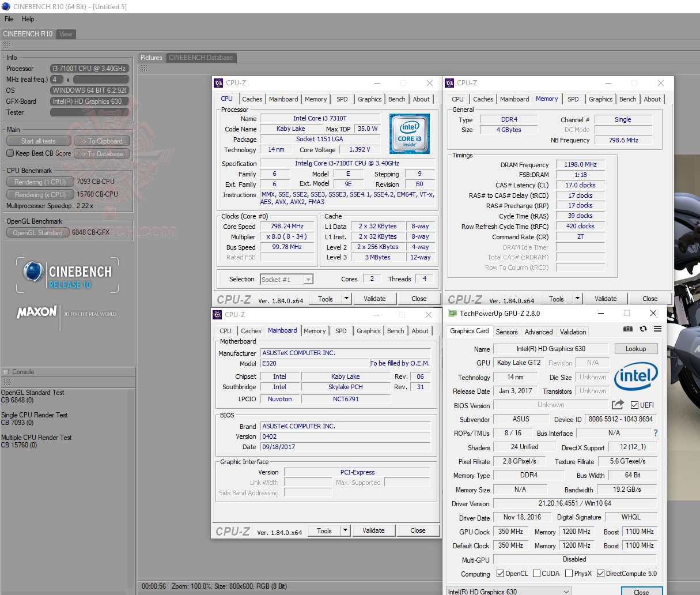Click the Intel Core i3 badge in CPU-Z
Screen dimensions: 700x595
(x=409, y=133)
